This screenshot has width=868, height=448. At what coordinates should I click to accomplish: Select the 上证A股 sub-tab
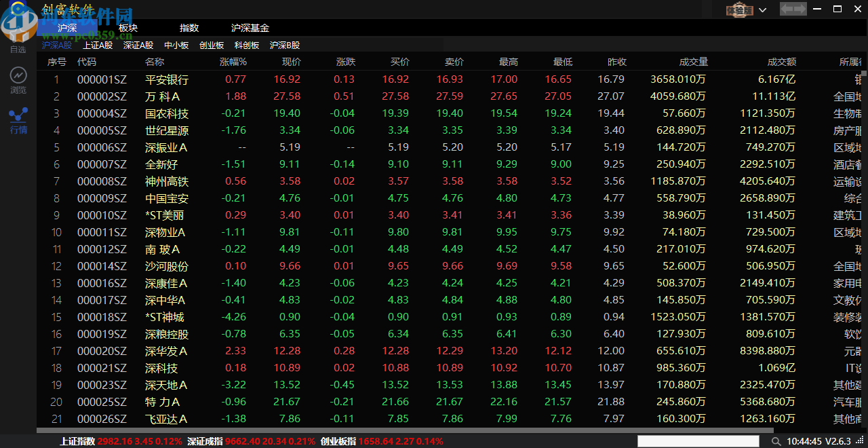[98, 45]
